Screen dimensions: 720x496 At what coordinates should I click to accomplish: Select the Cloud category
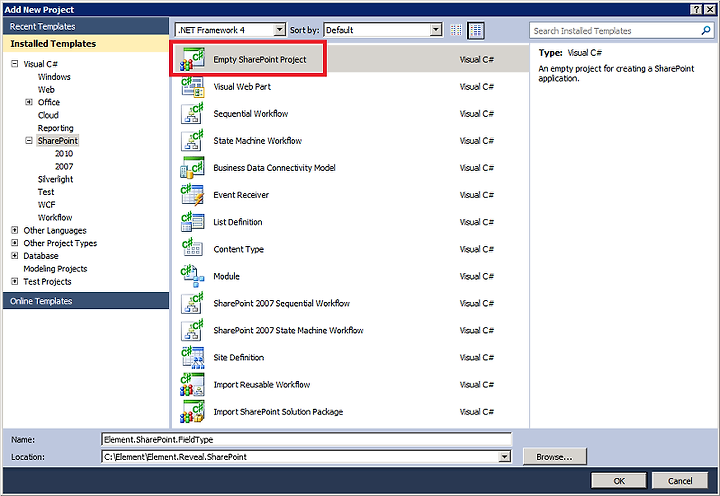point(48,115)
